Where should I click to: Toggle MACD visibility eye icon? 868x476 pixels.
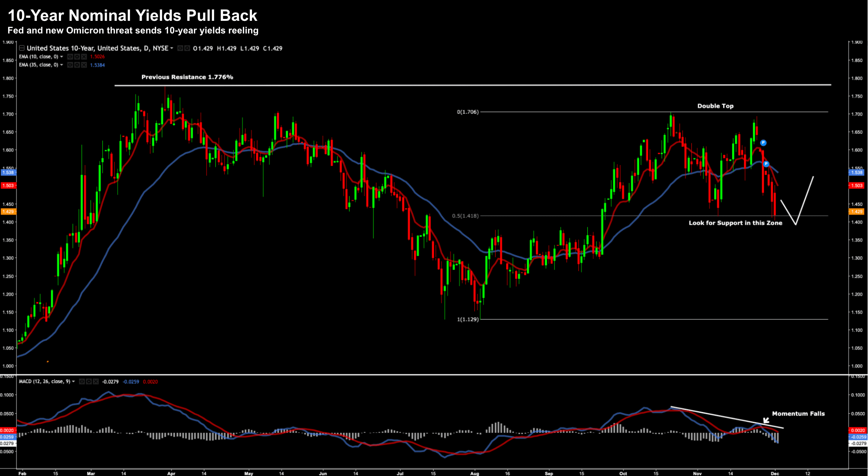coord(82,382)
